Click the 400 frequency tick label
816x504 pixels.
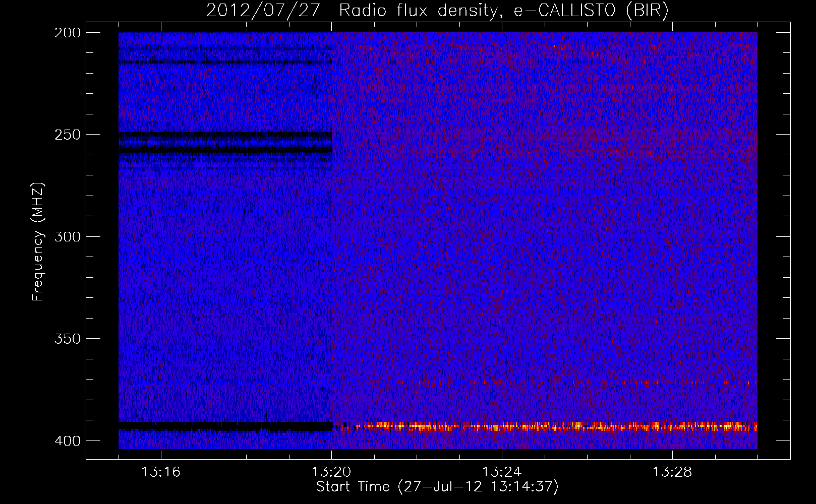click(67, 441)
